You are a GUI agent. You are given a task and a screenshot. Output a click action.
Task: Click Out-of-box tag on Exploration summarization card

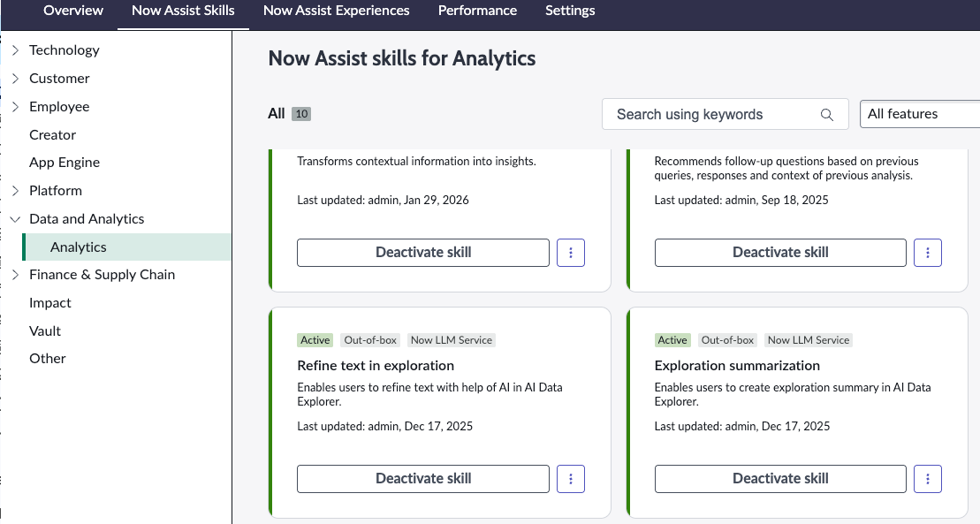tap(727, 340)
